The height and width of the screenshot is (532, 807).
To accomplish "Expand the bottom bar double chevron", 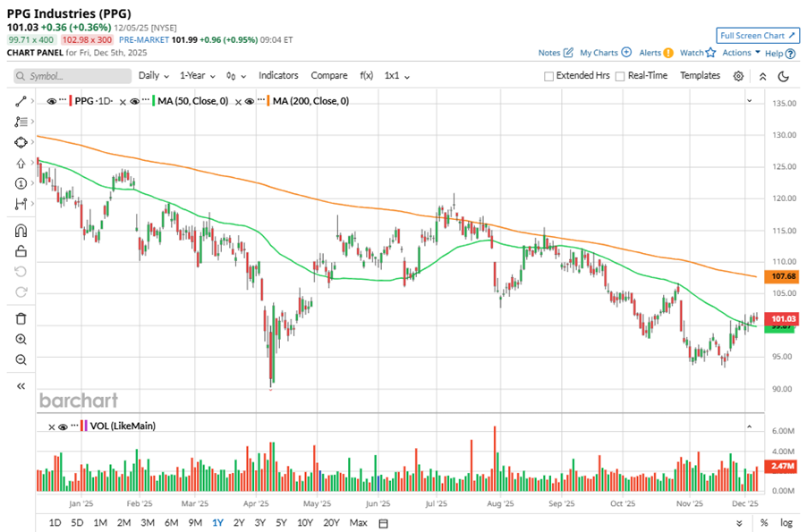I will (739, 523).
